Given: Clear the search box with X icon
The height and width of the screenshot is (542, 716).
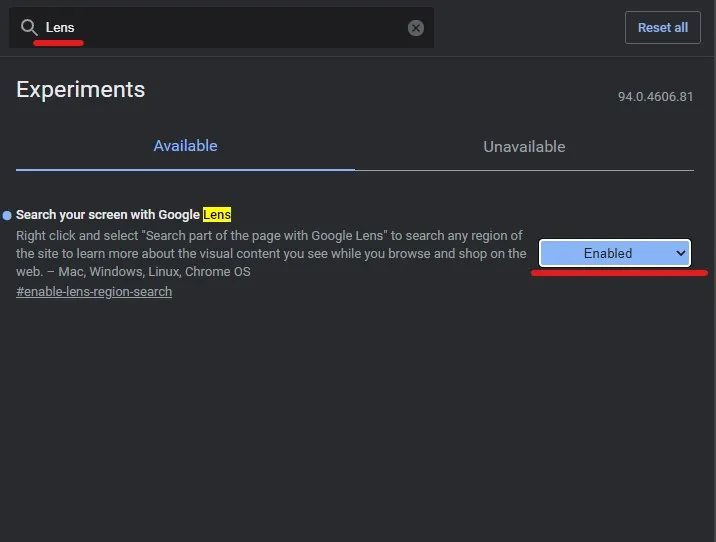Looking at the screenshot, I should (416, 28).
